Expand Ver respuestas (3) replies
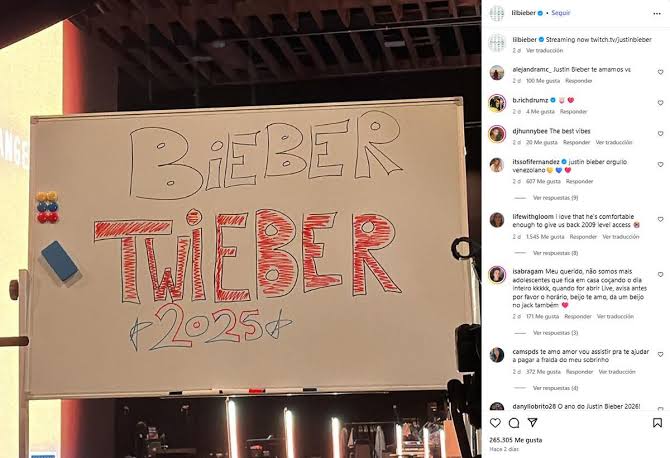 (555, 333)
